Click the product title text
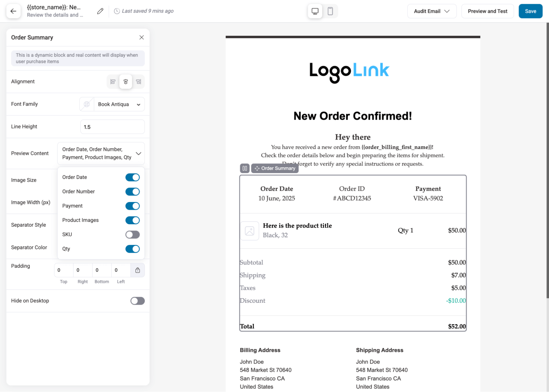 point(297,226)
